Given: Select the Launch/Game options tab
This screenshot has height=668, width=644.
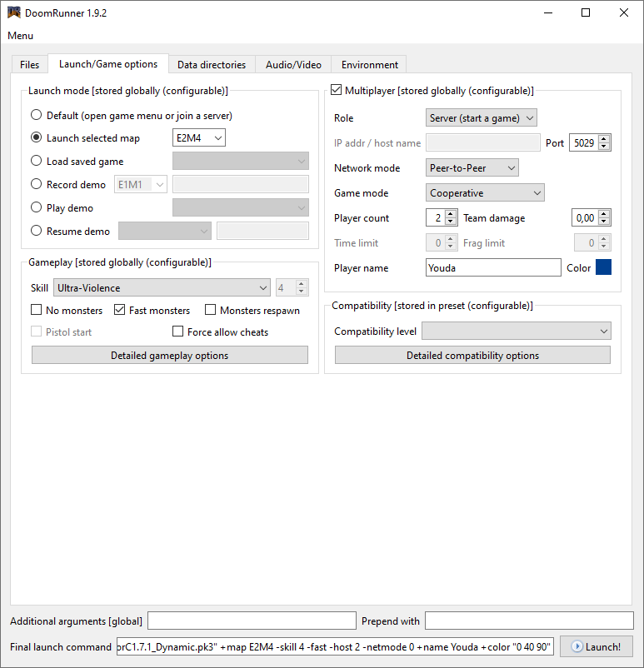Looking at the screenshot, I should [x=108, y=64].
